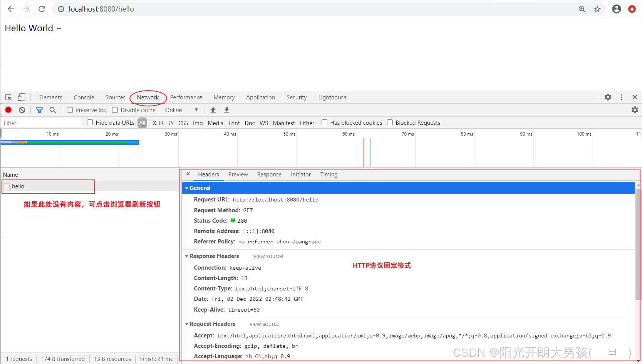Screen dimensions: 642x364
Task: Select the Network tab
Action: point(148,97)
